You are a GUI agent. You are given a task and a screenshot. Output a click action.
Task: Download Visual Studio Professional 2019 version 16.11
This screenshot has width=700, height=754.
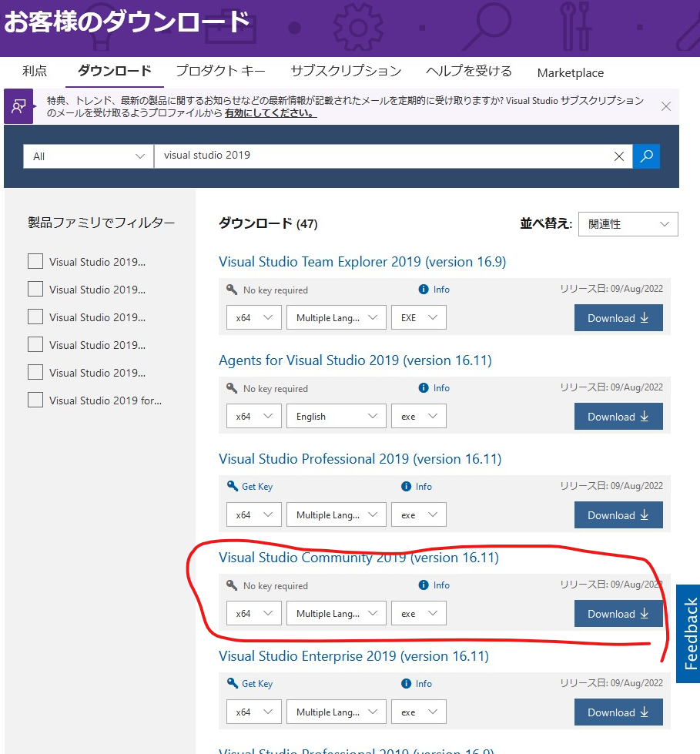coord(618,515)
